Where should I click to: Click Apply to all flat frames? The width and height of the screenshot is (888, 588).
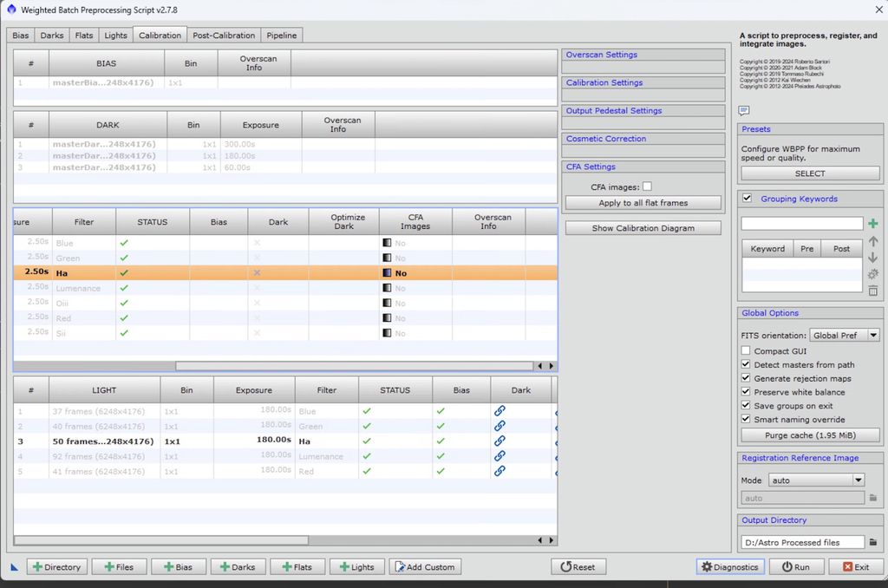643,203
